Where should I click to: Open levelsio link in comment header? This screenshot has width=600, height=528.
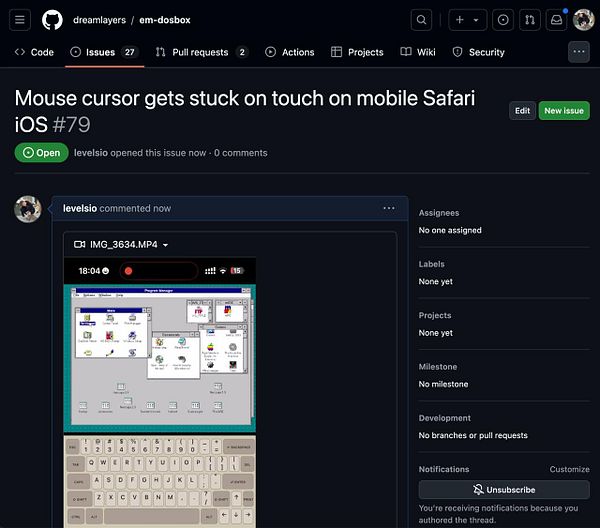(80, 208)
